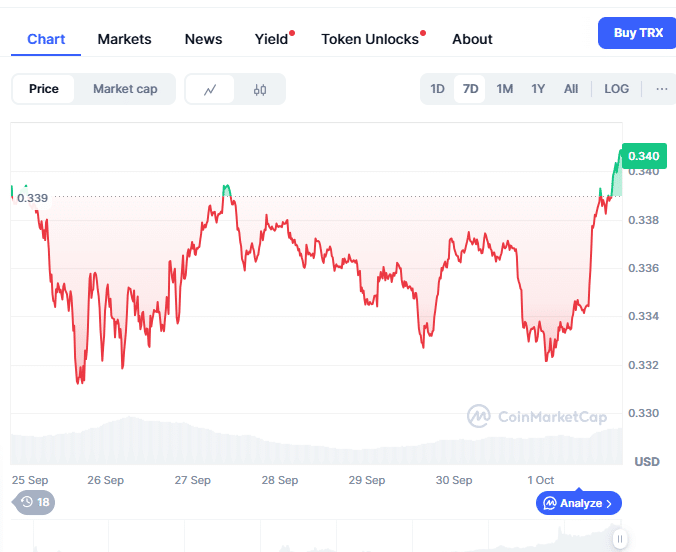Click the Analyze button
This screenshot has width=676, height=552.
[x=579, y=503]
